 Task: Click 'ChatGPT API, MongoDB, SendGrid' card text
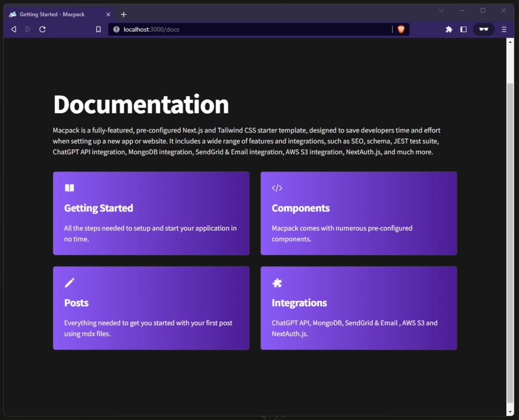coord(354,328)
